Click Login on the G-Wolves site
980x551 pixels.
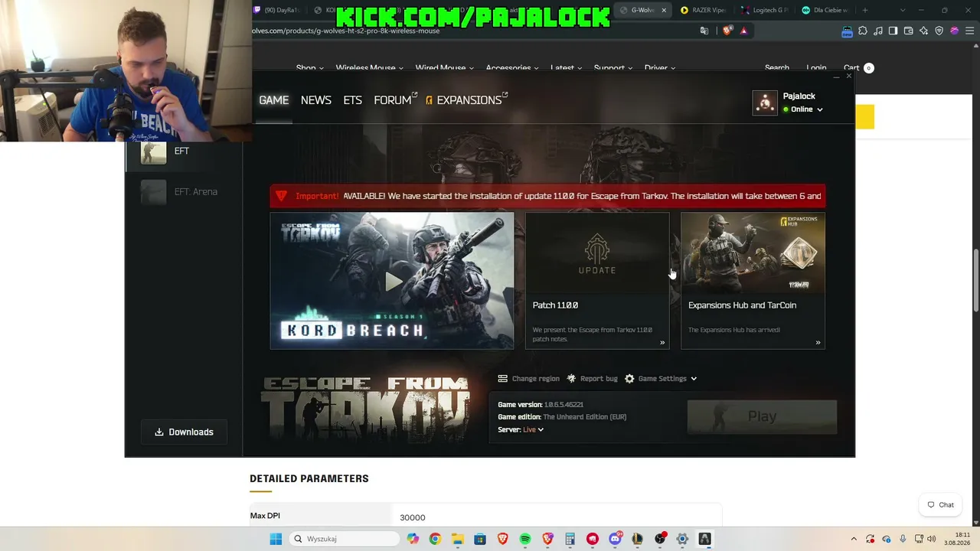click(816, 68)
